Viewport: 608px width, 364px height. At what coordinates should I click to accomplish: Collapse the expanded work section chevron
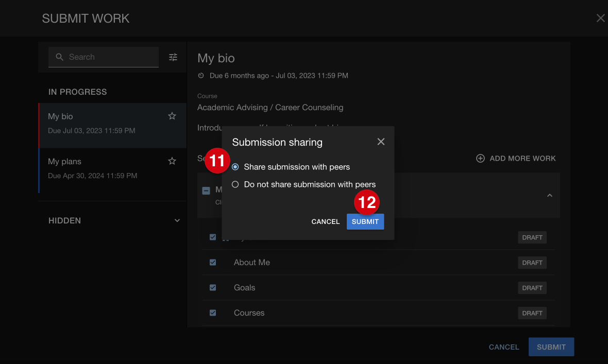tap(549, 195)
